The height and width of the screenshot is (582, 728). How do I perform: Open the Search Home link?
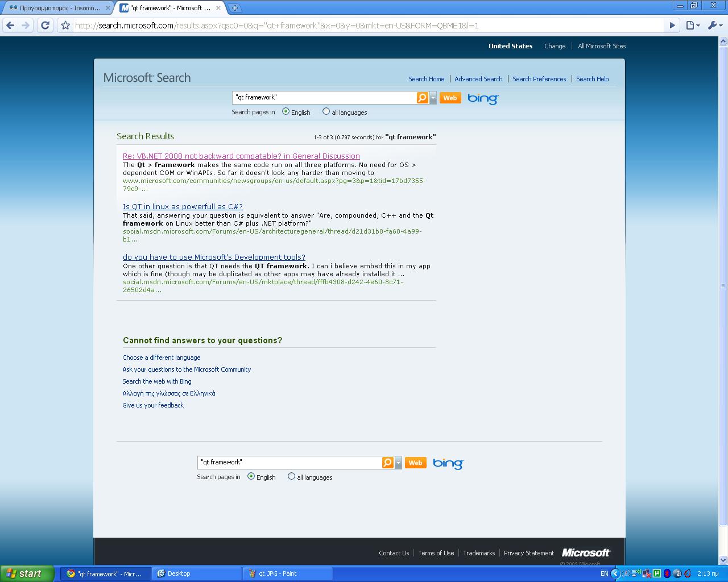[x=426, y=79]
